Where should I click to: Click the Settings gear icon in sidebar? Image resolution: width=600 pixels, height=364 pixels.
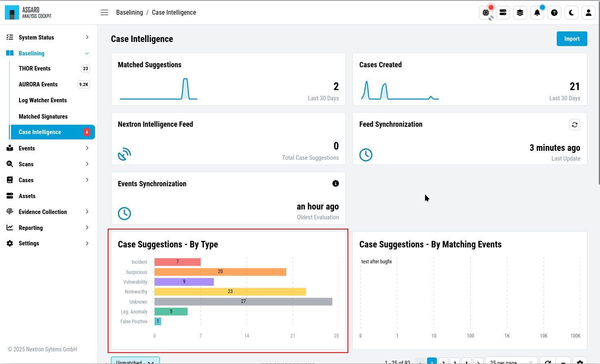[x=10, y=243]
